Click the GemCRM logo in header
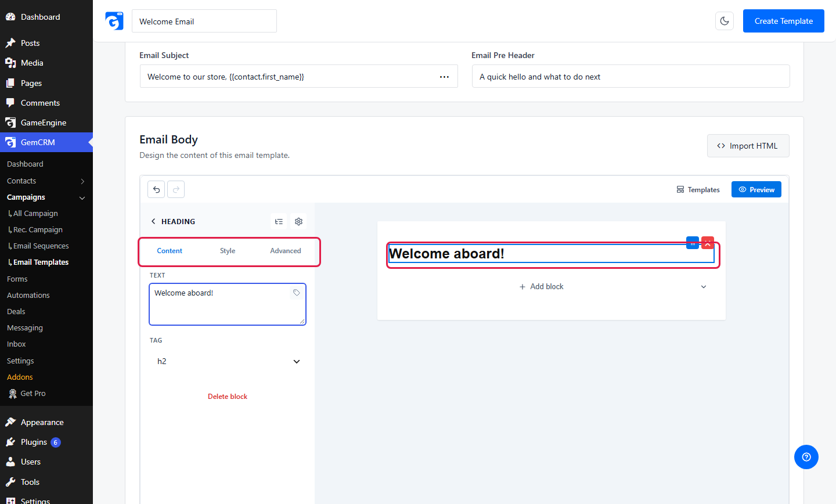 click(x=114, y=21)
